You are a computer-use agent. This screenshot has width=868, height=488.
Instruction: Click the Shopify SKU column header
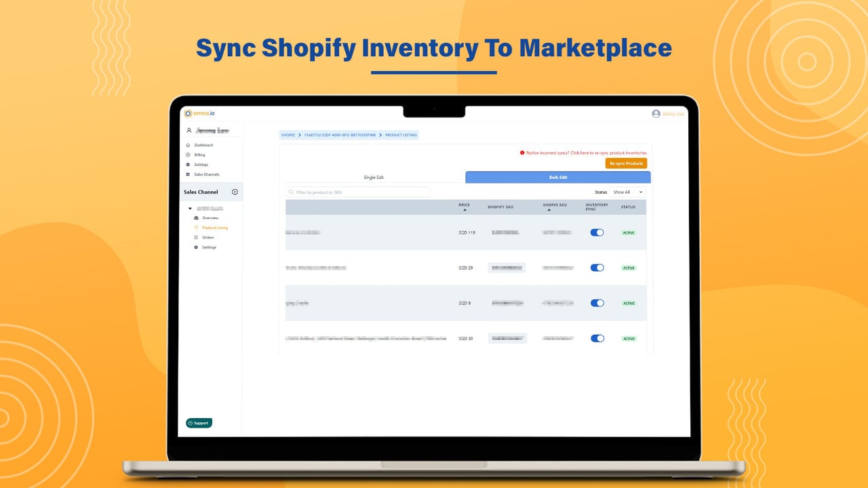[x=500, y=207]
